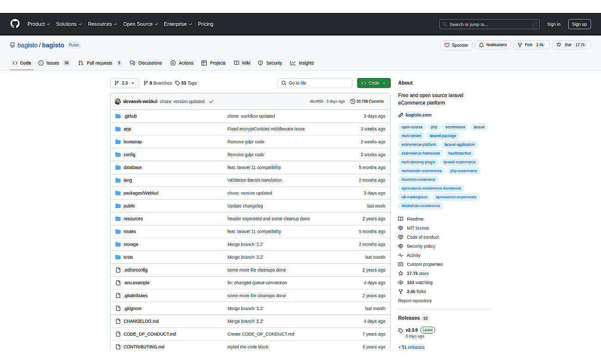Open the CHANGELOG.md file
This screenshot has height=364, width=601.
tap(141, 321)
